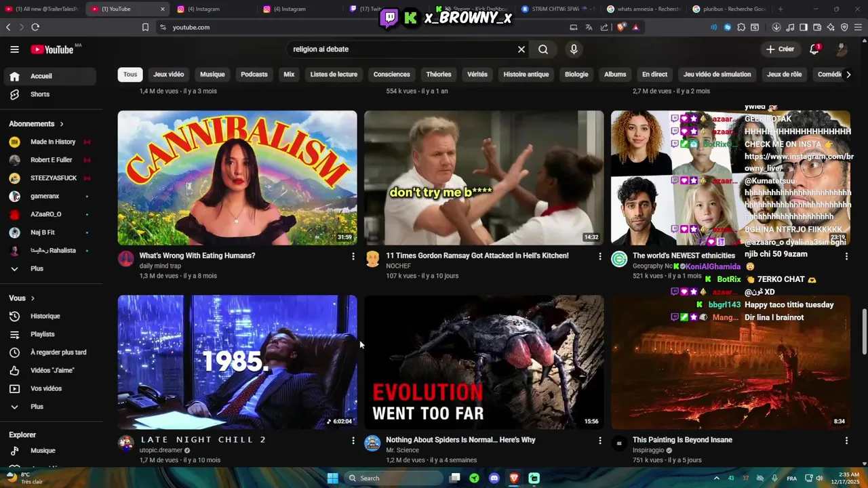This screenshot has height=488, width=868.
Task: Open the browser downloads icon
Action: tap(776, 27)
